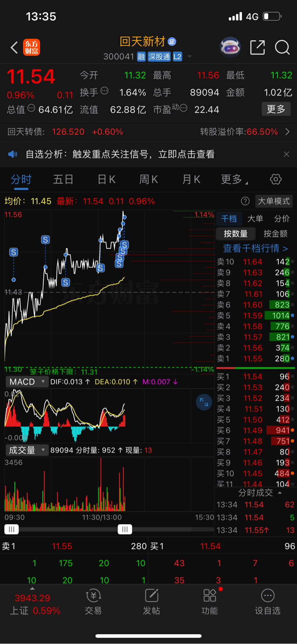Tap the back arrow icon
The width and height of the screenshot is (297, 644).
pos(14,48)
